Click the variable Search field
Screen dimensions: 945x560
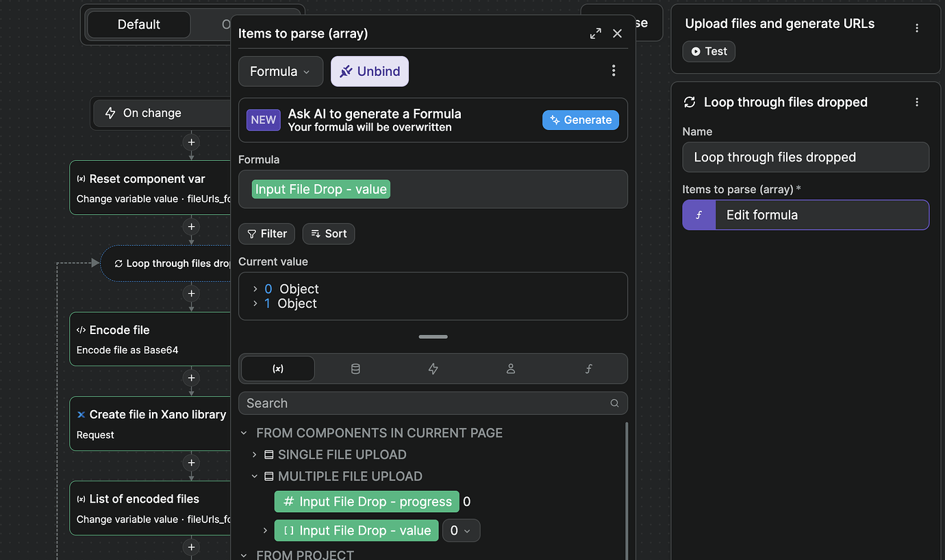coord(425,403)
